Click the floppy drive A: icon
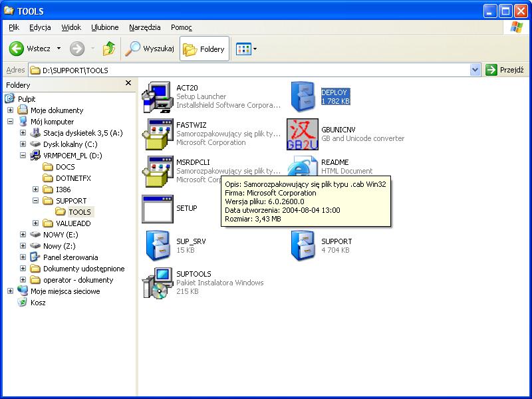 35,132
